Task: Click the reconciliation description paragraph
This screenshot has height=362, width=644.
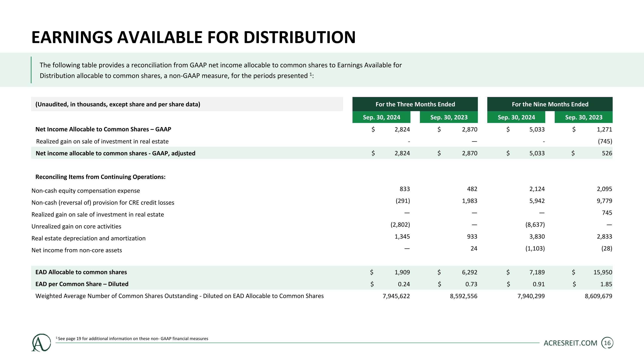Action: (x=220, y=70)
